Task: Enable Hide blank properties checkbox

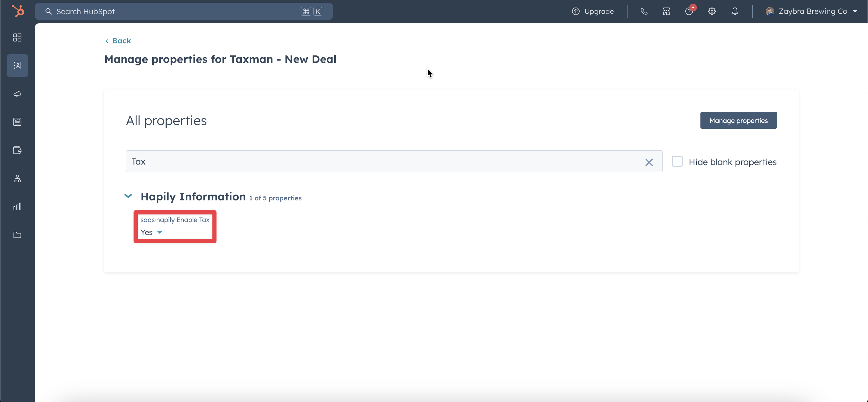Action: pyautogui.click(x=677, y=162)
